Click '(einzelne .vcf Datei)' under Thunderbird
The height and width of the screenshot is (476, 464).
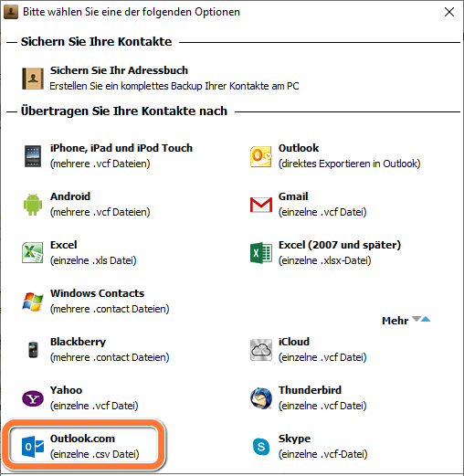point(322,406)
